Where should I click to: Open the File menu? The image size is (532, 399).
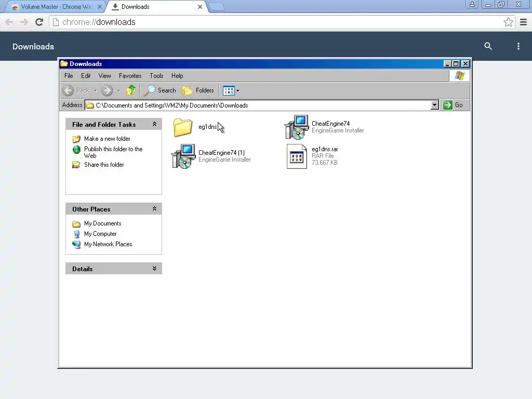(x=69, y=76)
